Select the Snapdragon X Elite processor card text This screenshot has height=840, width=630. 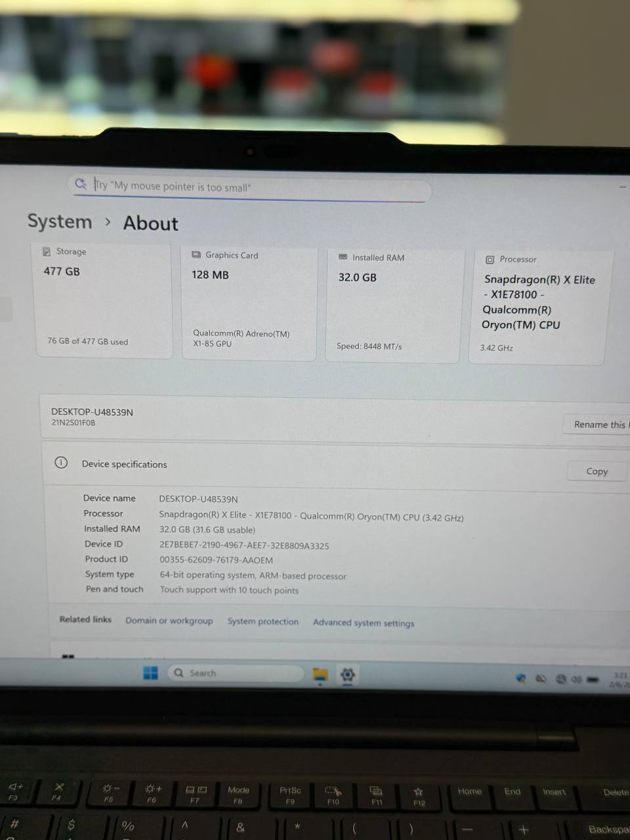pyautogui.click(x=538, y=302)
